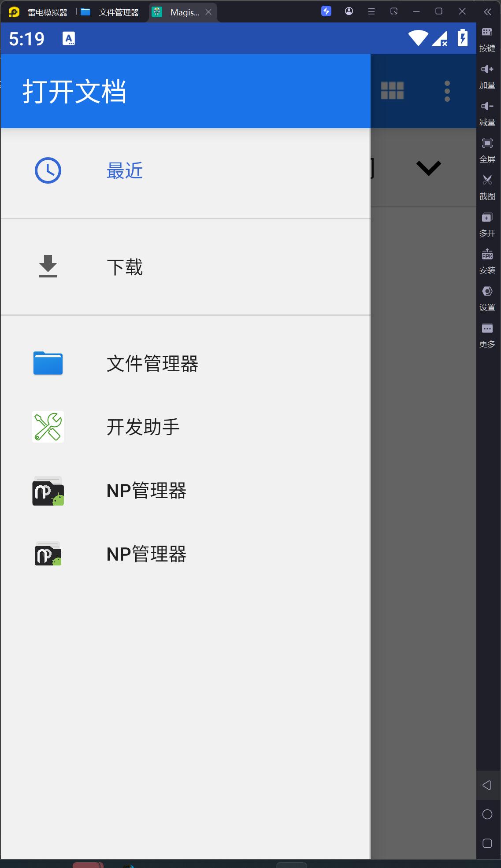Close the Magis... tab
Viewport: 501px width, 868px height.
(209, 12)
